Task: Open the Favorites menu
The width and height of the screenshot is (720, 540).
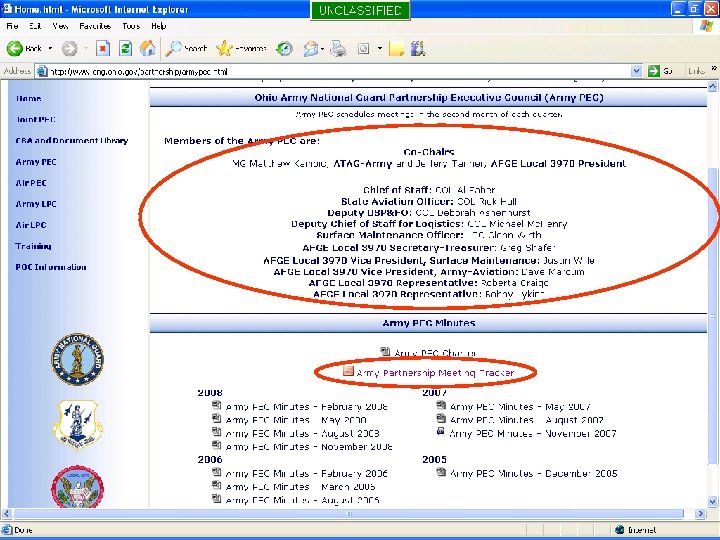Action: click(x=95, y=26)
